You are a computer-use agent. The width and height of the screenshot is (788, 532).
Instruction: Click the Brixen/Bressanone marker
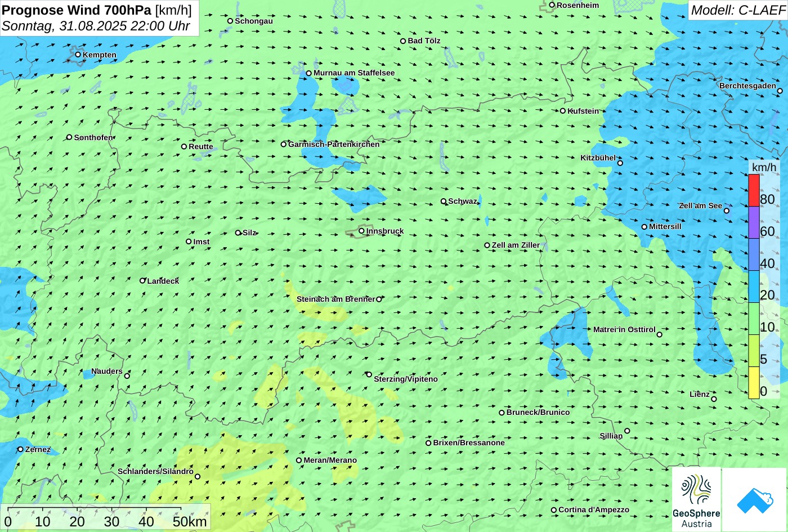tap(428, 443)
